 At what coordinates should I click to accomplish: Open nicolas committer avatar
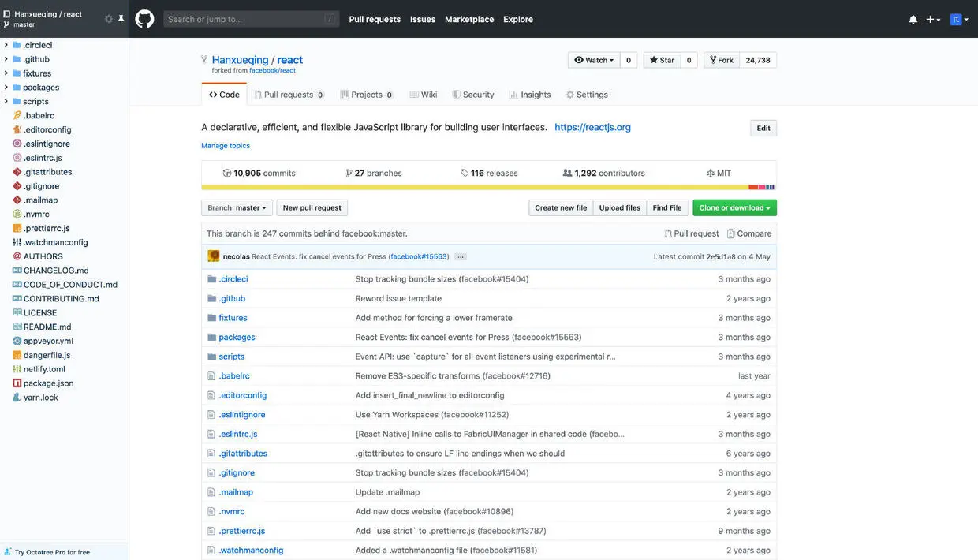pos(213,256)
